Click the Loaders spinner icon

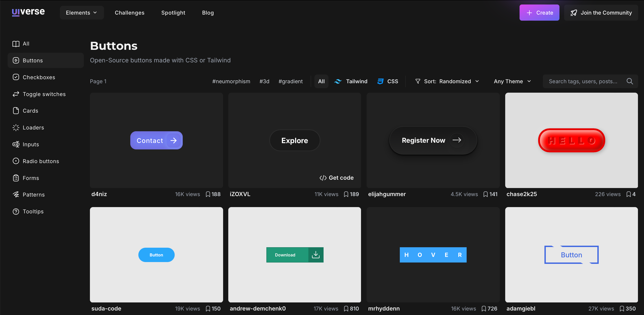(16, 128)
